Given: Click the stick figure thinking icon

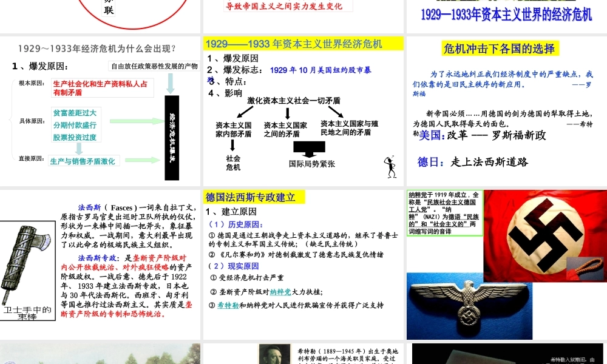Looking at the screenshot, I should click(x=390, y=167).
